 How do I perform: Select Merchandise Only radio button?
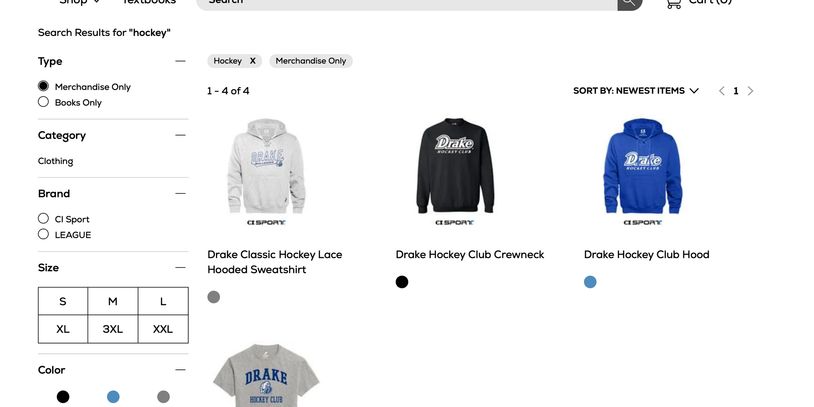(x=44, y=86)
